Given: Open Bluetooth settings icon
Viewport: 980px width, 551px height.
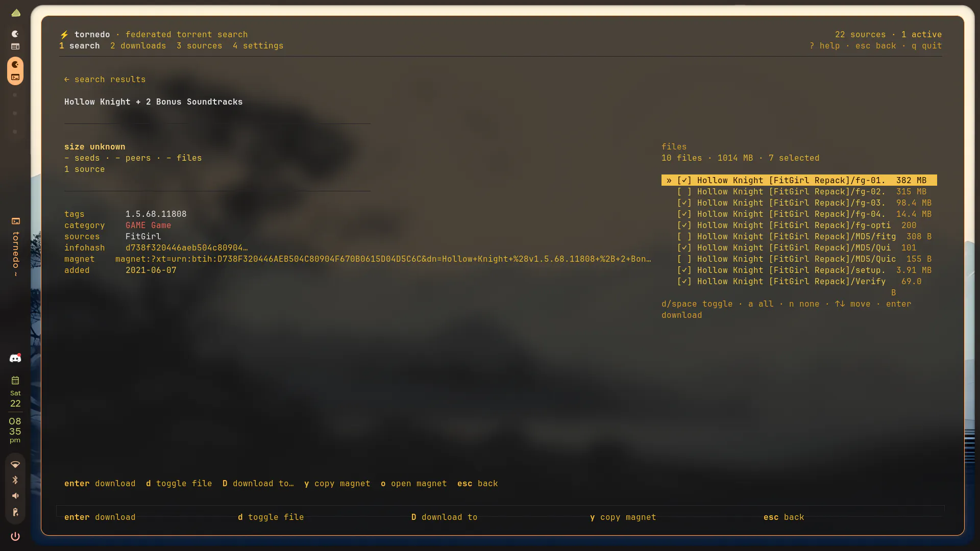Looking at the screenshot, I should point(15,480).
